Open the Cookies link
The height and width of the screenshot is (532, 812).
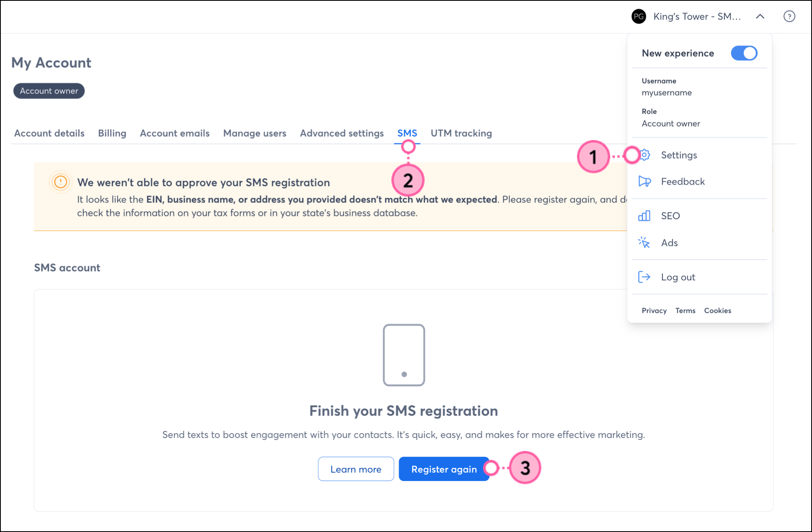717,311
